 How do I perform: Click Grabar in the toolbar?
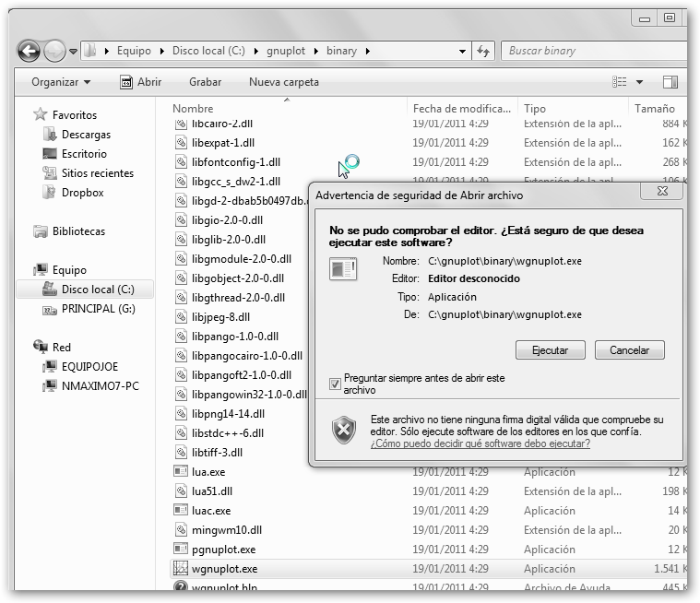coord(205,82)
